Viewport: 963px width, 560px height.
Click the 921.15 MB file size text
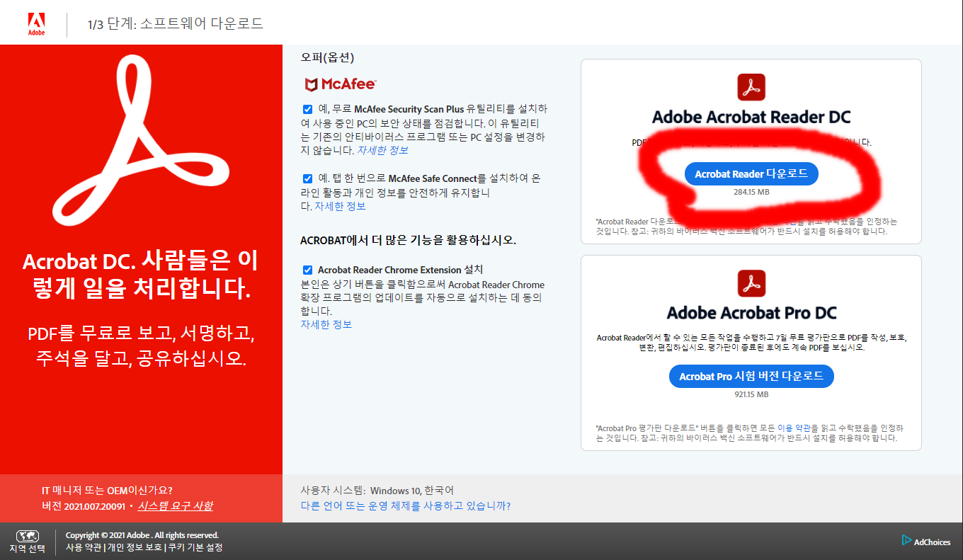point(751,394)
